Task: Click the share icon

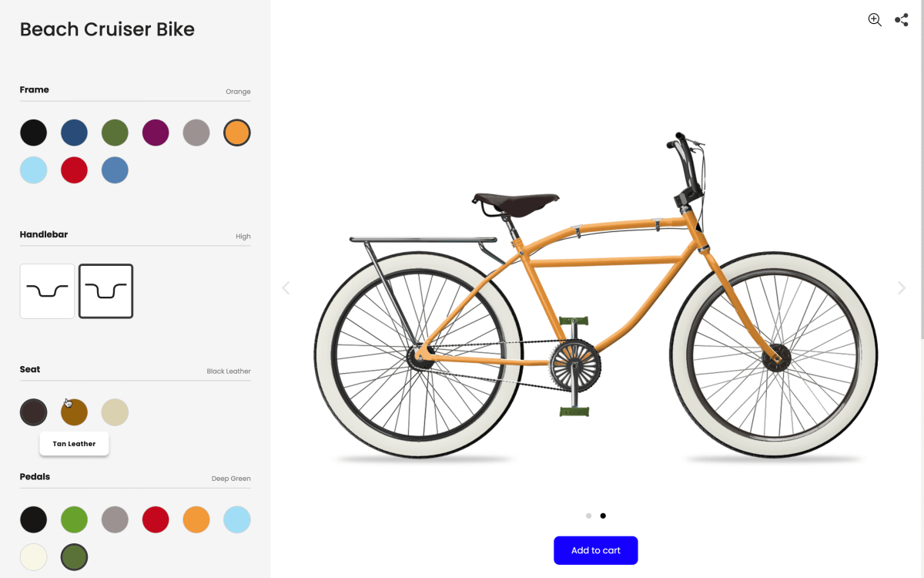Action: coord(902,20)
